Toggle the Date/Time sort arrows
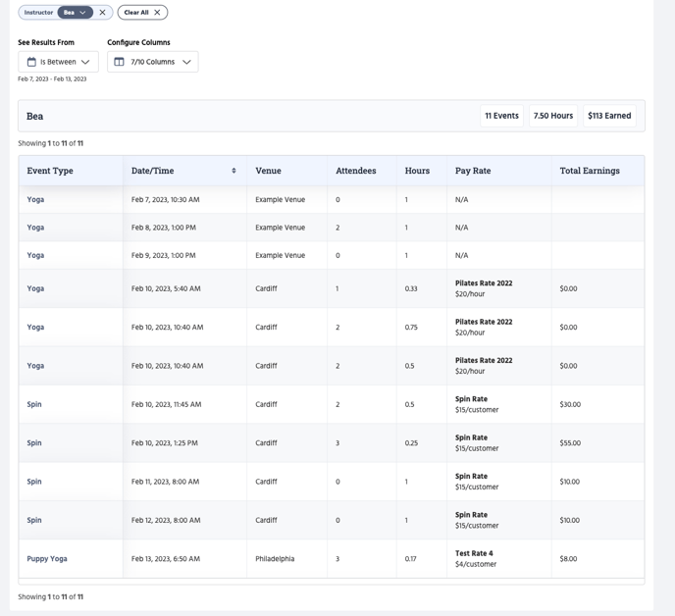 click(x=234, y=171)
